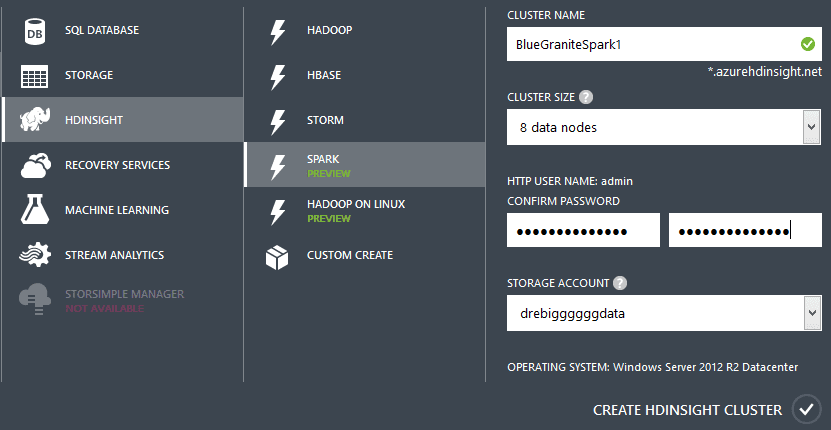The width and height of the screenshot is (831, 430).
Task: Select Custom Create option
Action: tap(365, 255)
